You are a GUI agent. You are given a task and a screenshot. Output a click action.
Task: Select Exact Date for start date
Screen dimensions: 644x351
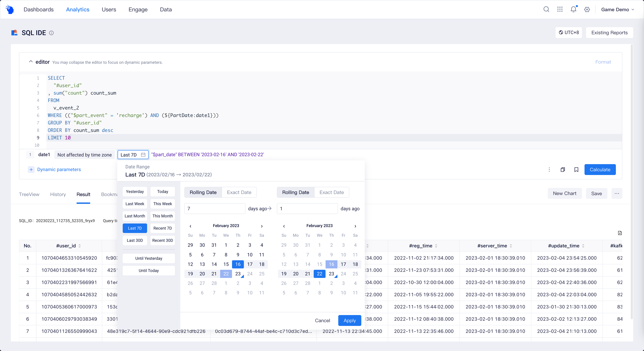239,192
